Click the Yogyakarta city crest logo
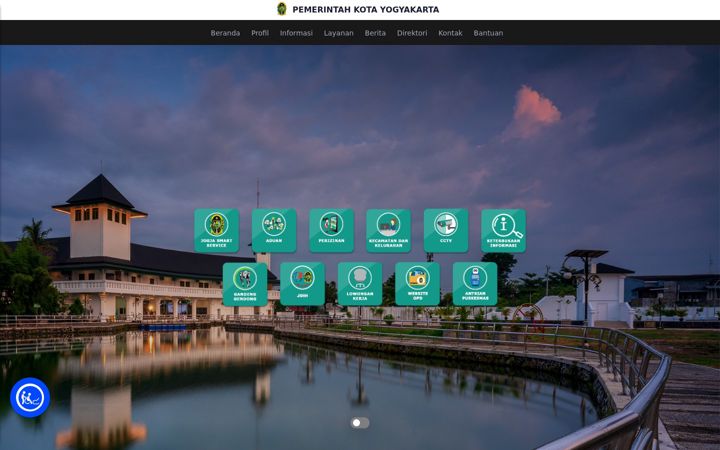Screen dimensions: 720x450 tap(281, 9)
